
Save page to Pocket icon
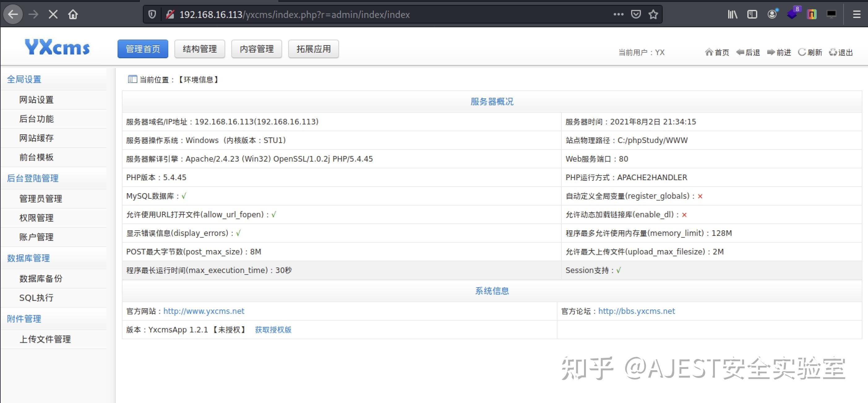coord(635,15)
